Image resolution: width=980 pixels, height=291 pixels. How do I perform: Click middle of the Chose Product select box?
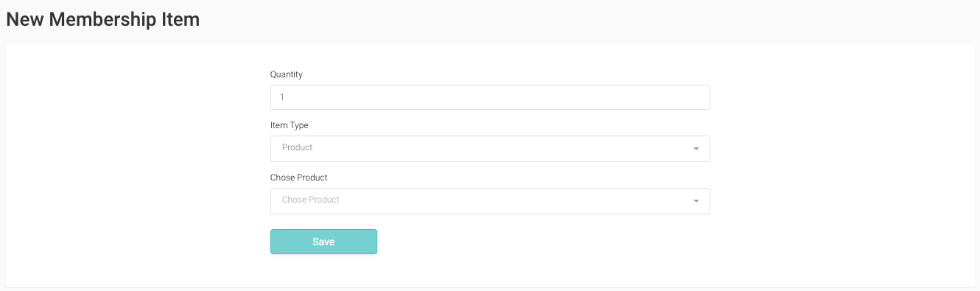490,201
